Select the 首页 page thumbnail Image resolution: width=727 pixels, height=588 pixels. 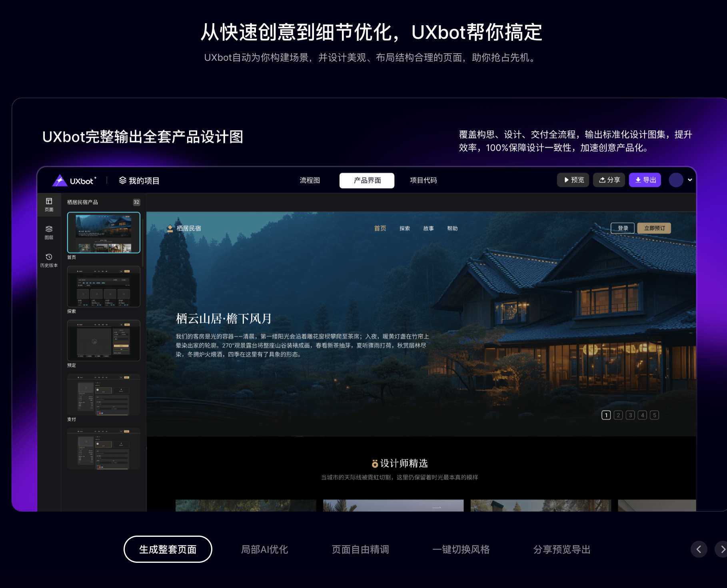point(104,232)
